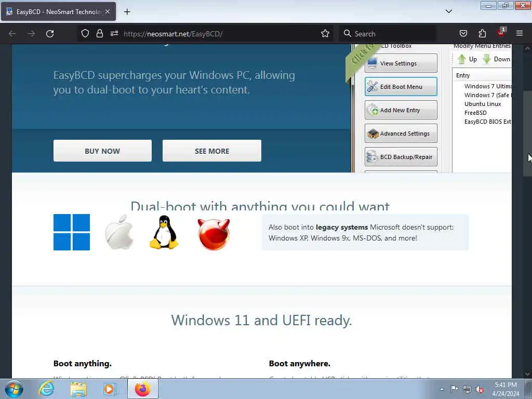Image resolution: width=532 pixels, height=399 pixels.
Task: Open the tracking protection shield icon
Action: pos(85,34)
